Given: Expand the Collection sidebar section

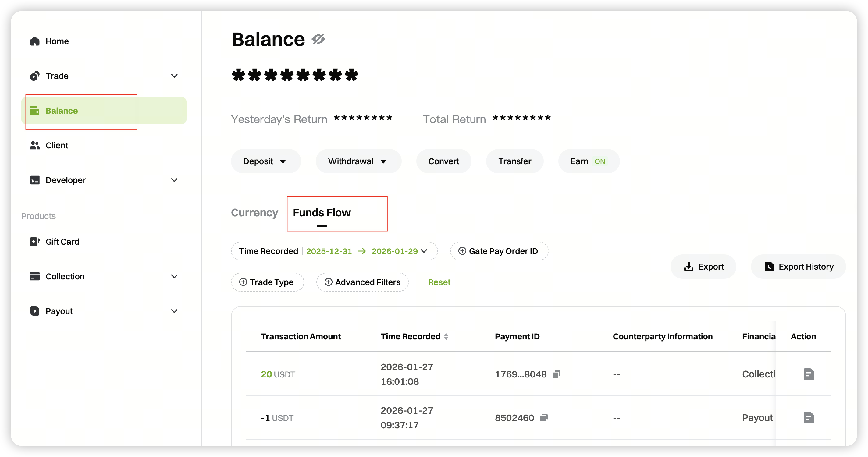Looking at the screenshot, I should coord(174,277).
